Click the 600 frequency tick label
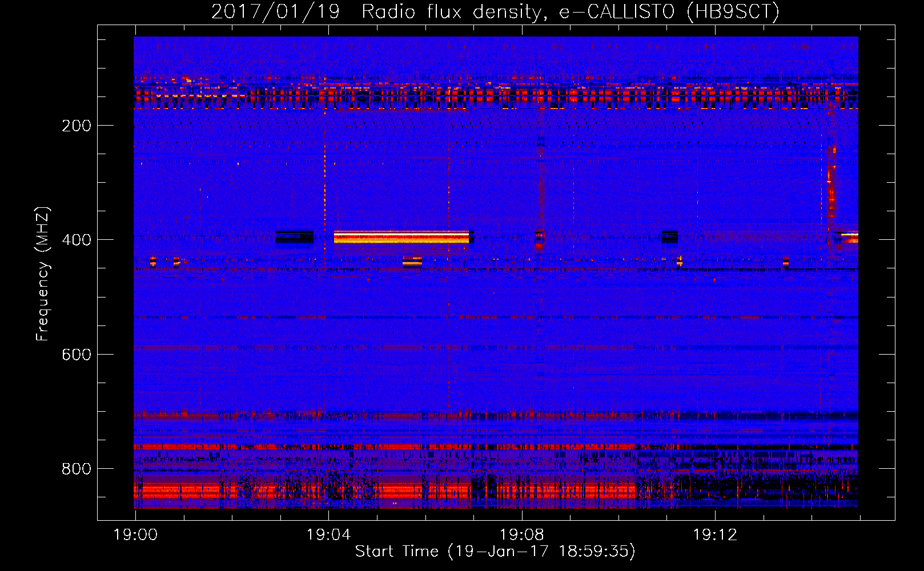924x571 pixels. click(x=77, y=355)
